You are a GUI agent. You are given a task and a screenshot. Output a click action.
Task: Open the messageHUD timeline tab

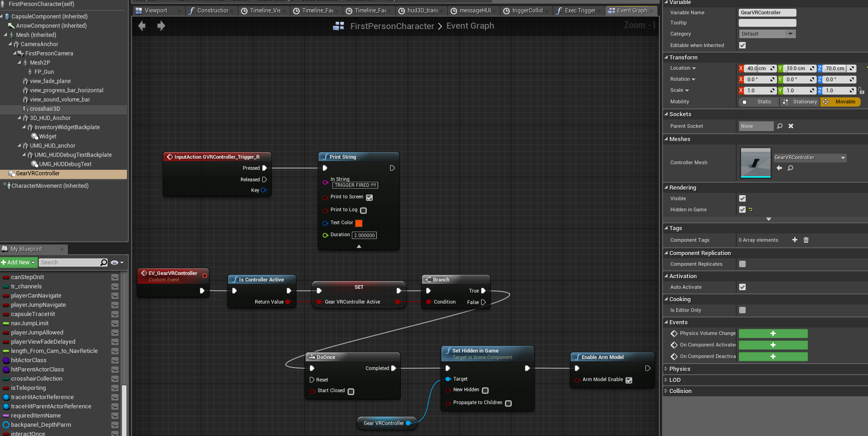pyautogui.click(x=474, y=11)
